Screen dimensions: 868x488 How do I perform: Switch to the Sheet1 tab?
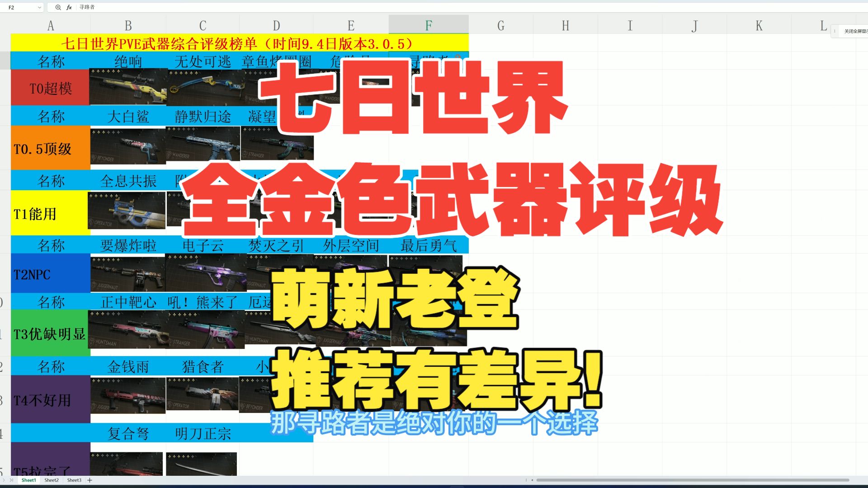point(28,480)
